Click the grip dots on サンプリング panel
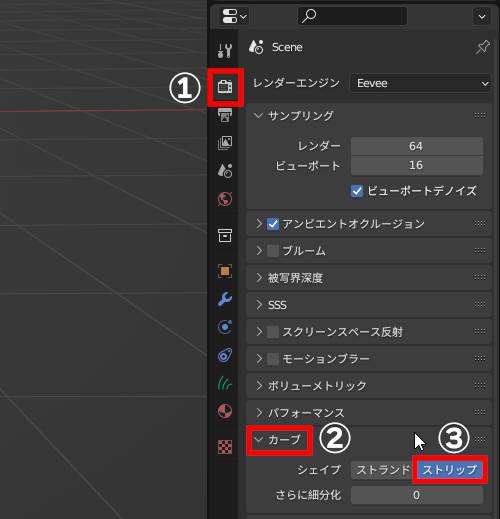This screenshot has height=519, width=500. pyautogui.click(x=480, y=116)
